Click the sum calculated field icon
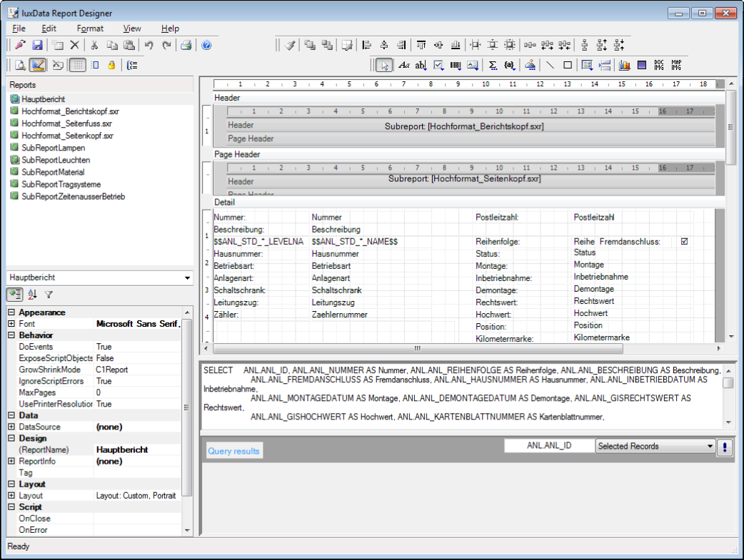 (x=493, y=65)
